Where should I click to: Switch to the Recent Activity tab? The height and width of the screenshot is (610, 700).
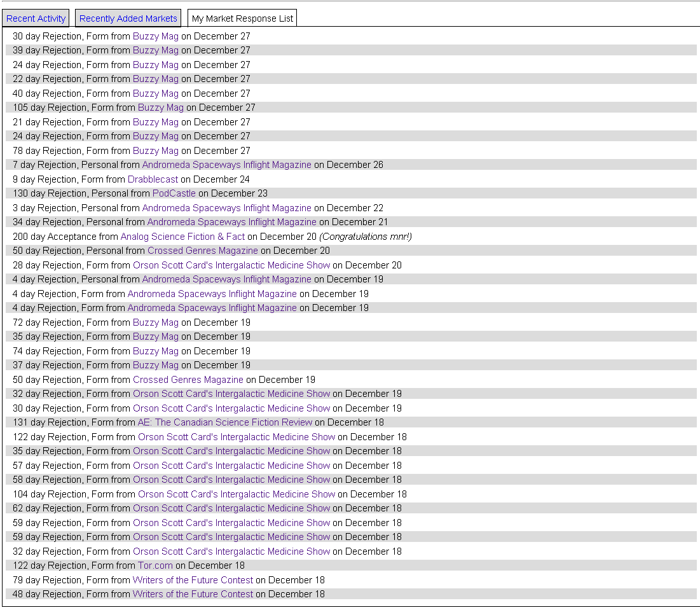(x=36, y=18)
